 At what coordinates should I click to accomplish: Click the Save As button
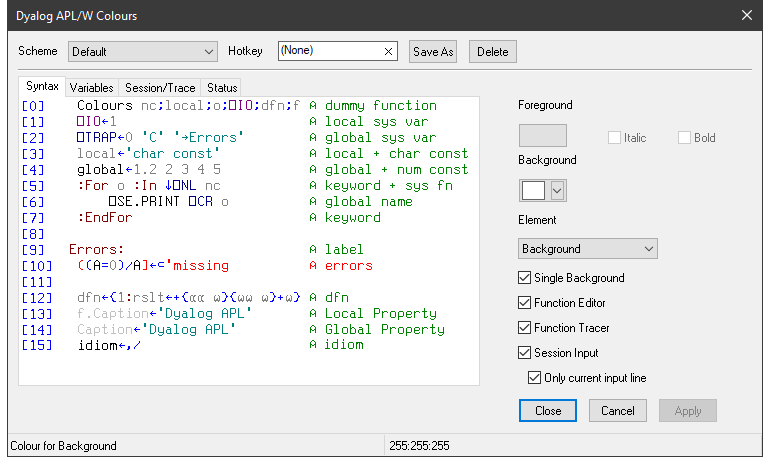pyautogui.click(x=432, y=51)
